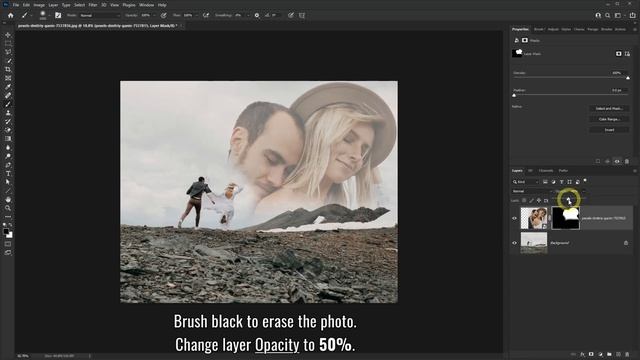Toggle lock image pixels brush icon
Image resolution: width=640 pixels, height=360 pixels.
pos(531,200)
